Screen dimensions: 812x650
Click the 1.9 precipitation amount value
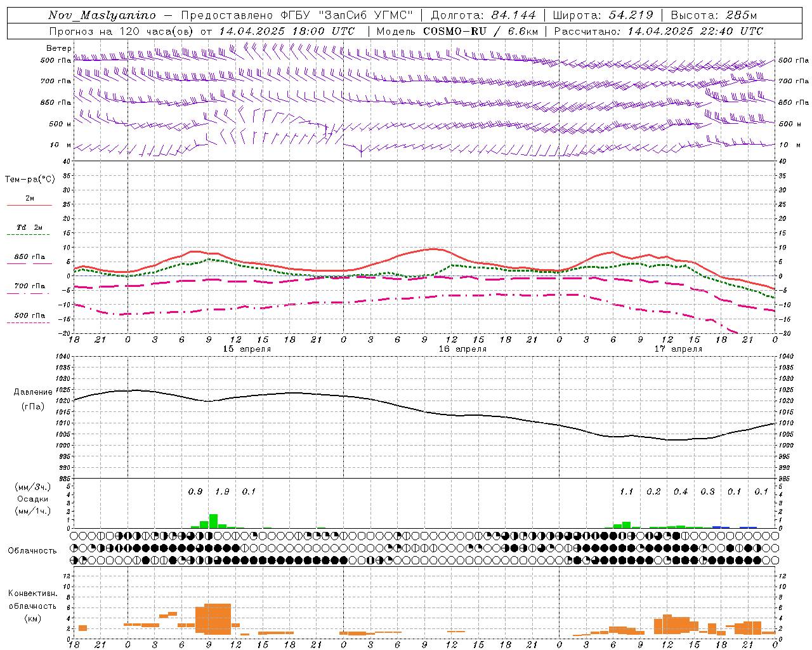tap(222, 491)
